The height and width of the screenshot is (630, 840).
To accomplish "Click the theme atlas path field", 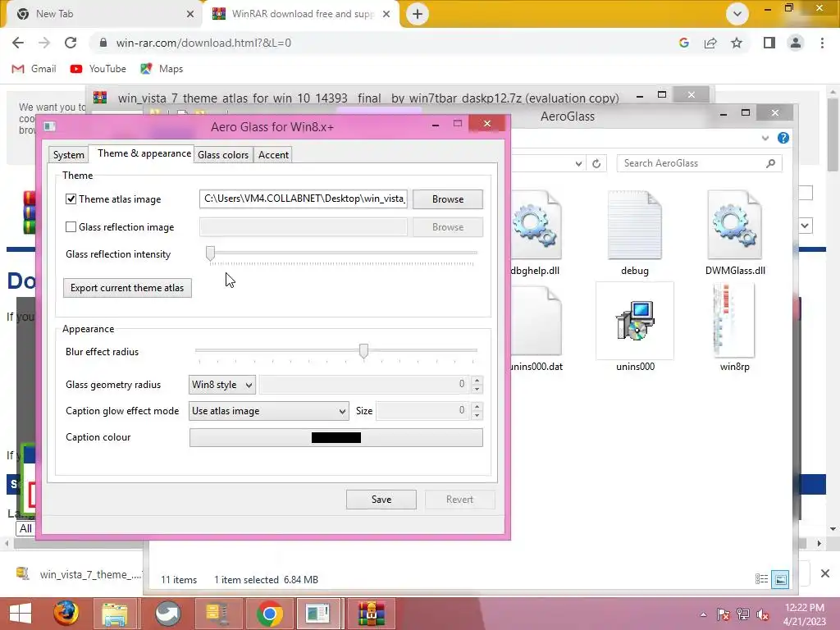I will point(304,199).
